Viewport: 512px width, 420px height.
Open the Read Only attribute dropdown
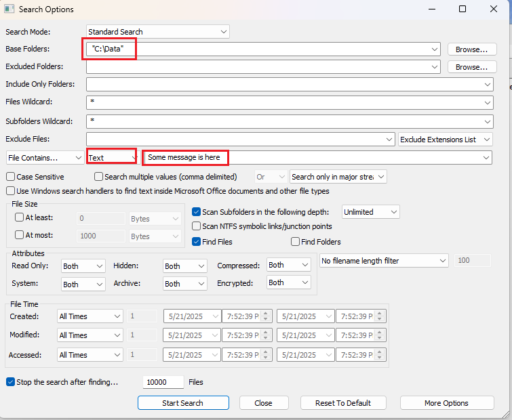point(83,266)
